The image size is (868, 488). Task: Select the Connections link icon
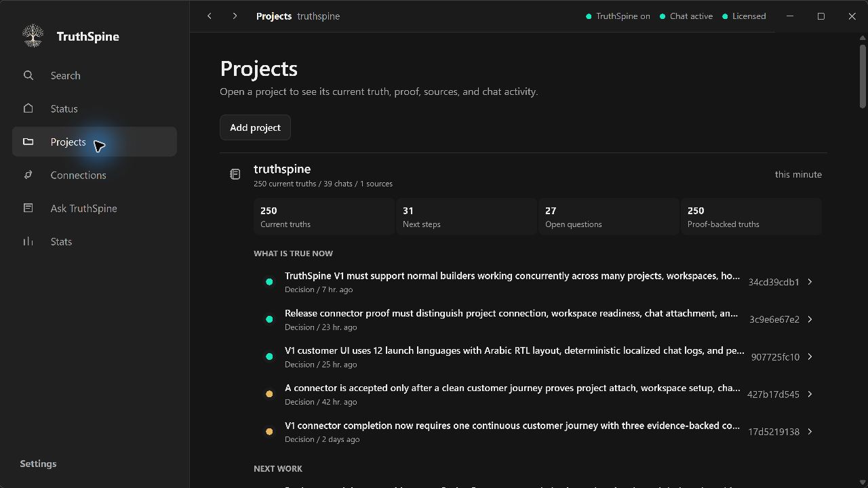point(28,175)
